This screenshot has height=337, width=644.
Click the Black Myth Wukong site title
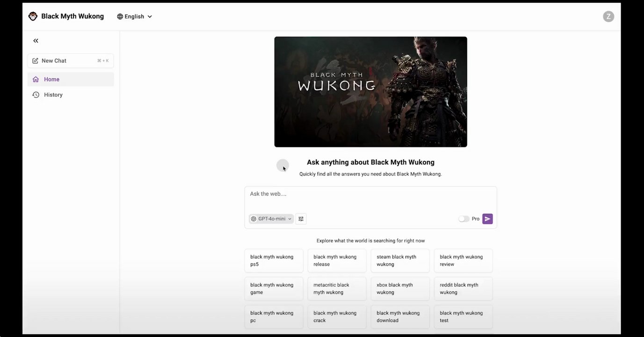click(x=72, y=16)
